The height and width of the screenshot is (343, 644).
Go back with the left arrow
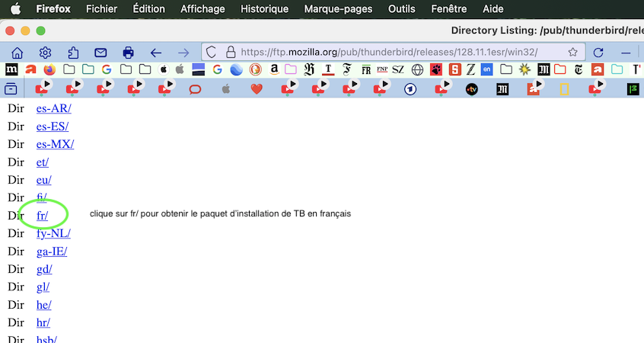coord(155,53)
